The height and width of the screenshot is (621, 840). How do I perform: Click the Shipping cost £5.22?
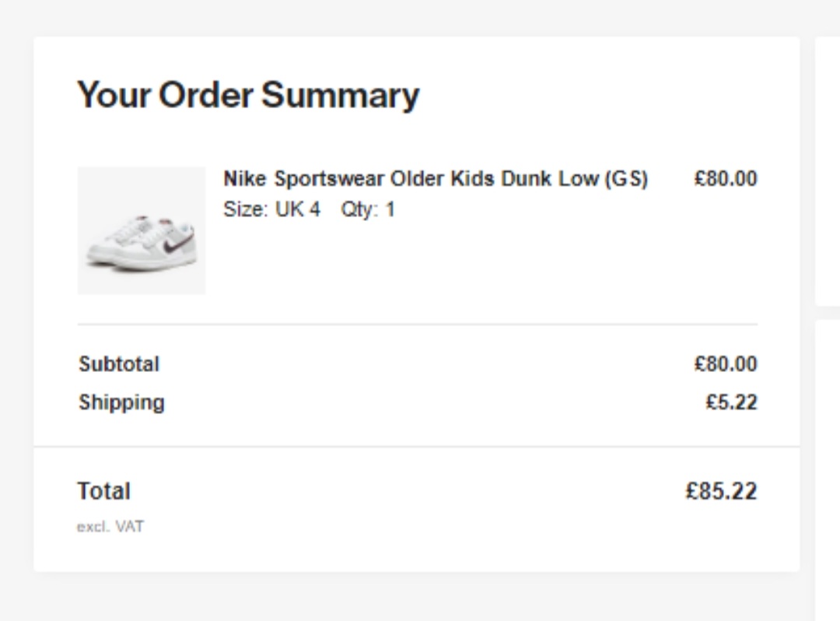point(731,402)
